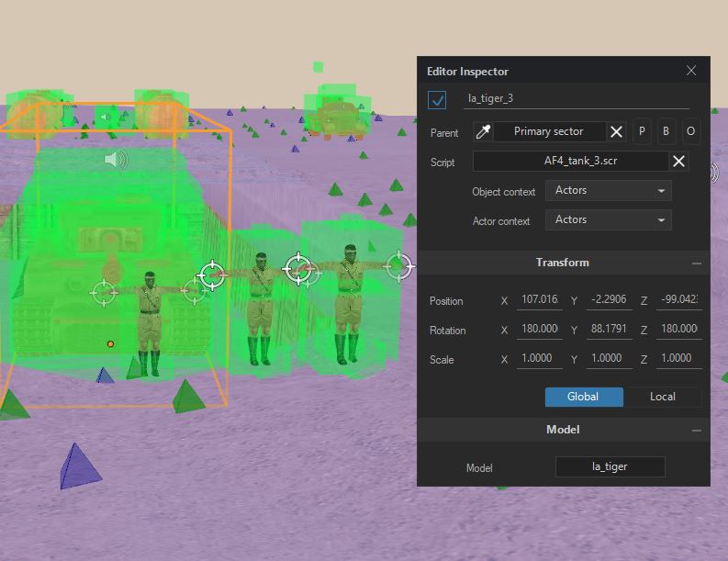Switch transform space to Global
Image resolution: width=728 pixels, height=561 pixels.
point(583,397)
